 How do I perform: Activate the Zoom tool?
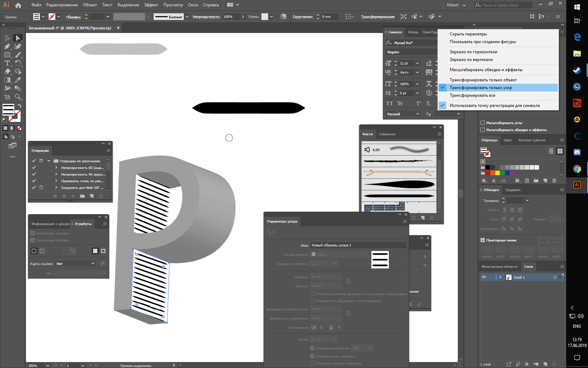[x=18, y=97]
